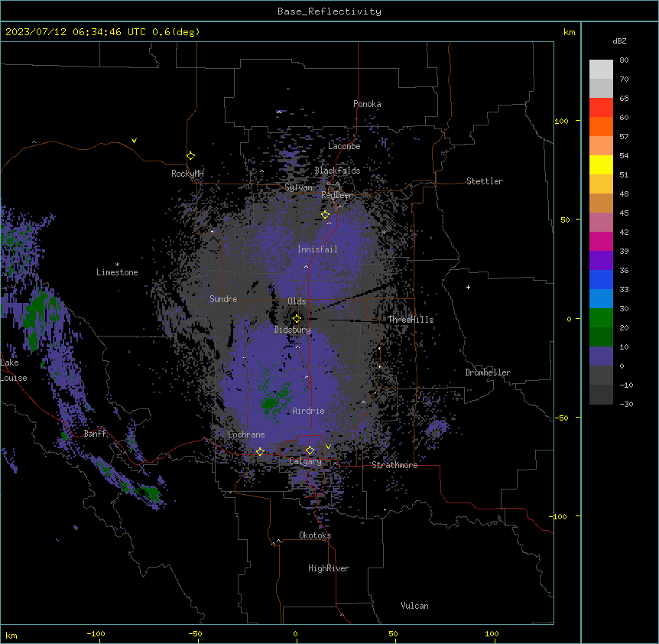Select the bright green 20-30 dBZ band
This screenshot has width=659, height=644.
[601, 318]
